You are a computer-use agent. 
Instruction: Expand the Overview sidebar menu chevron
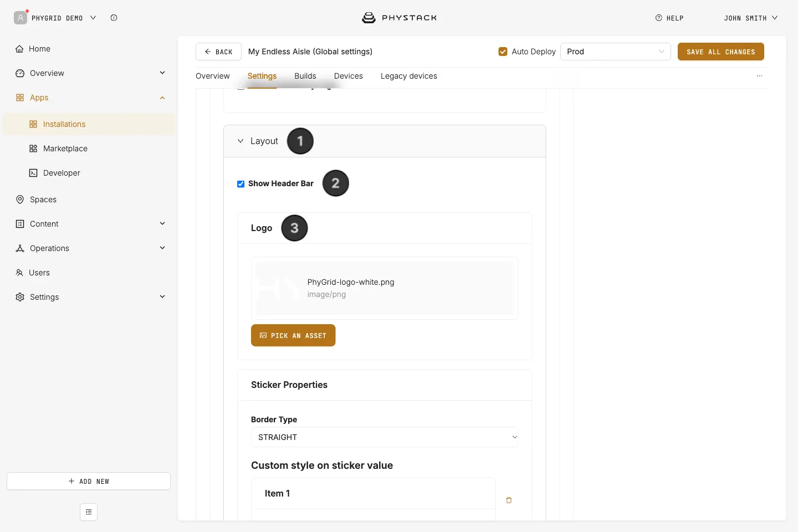162,73
